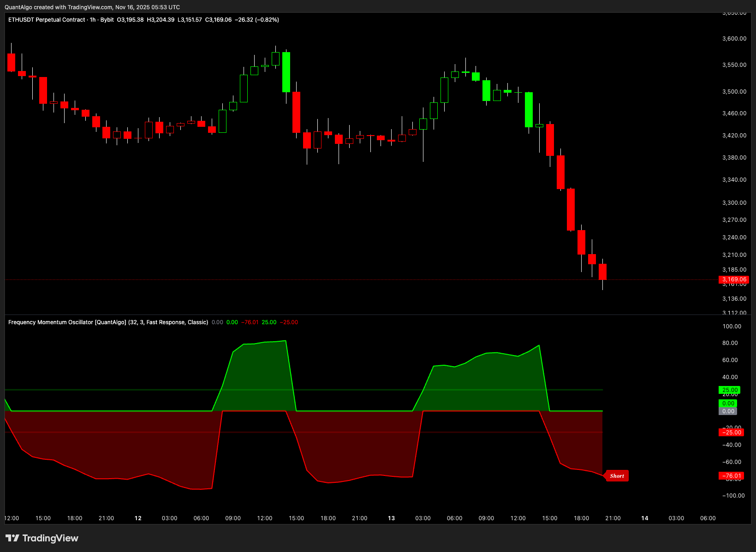Click the 3,420.00 price axis label
Viewport: 756px width, 552px height.
[734, 136]
